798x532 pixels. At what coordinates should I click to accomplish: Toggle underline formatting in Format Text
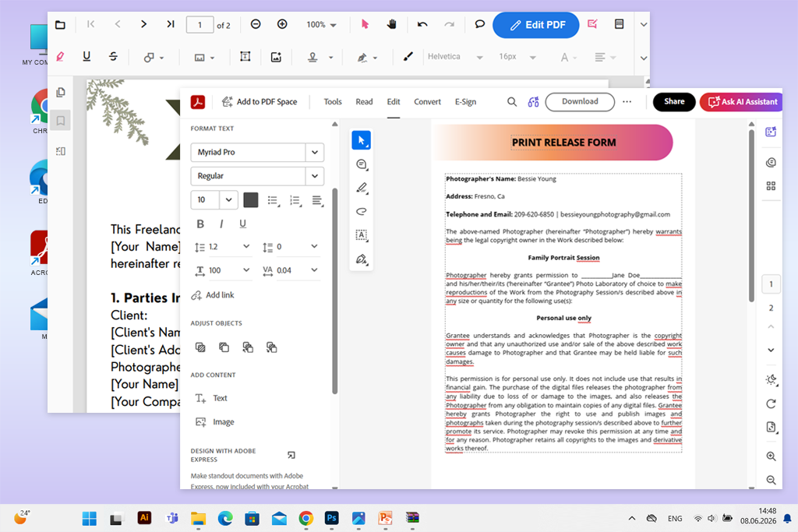coord(243,224)
